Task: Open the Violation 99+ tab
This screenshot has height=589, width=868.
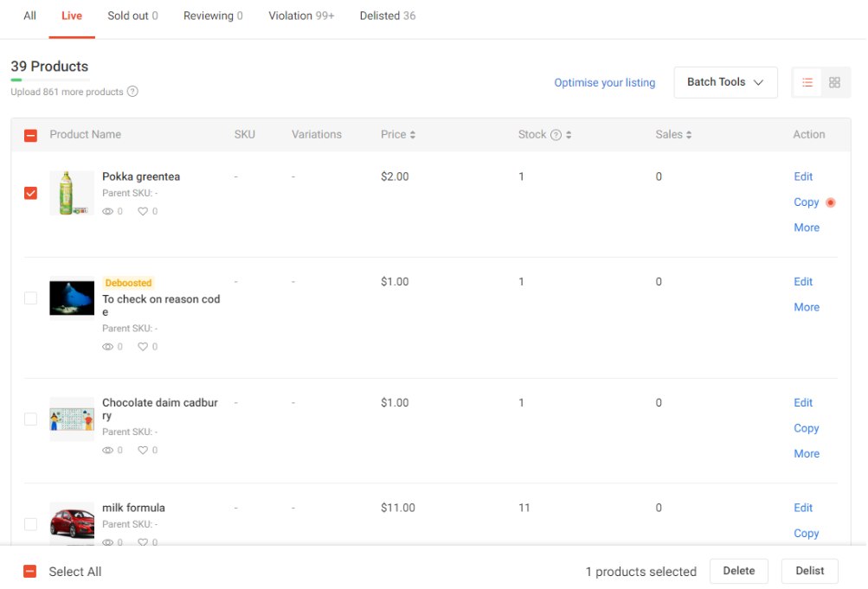Action: tap(300, 15)
